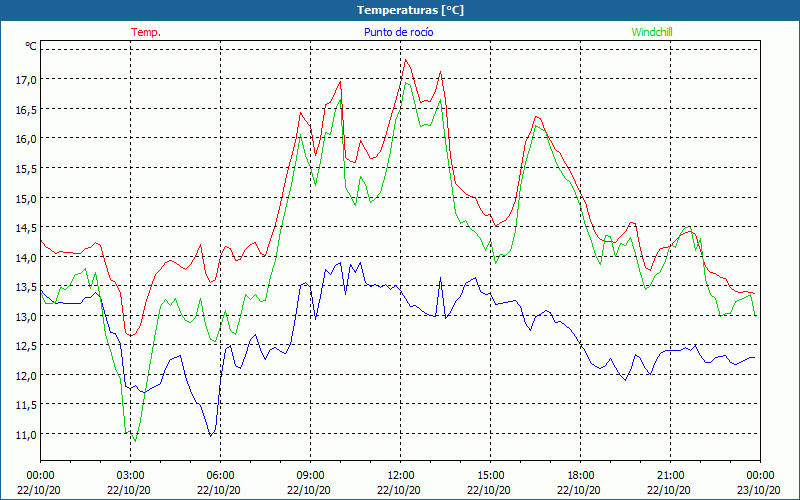The image size is (800, 500).
Task: Click the 18:00 time axis label
Action: pos(581,476)
